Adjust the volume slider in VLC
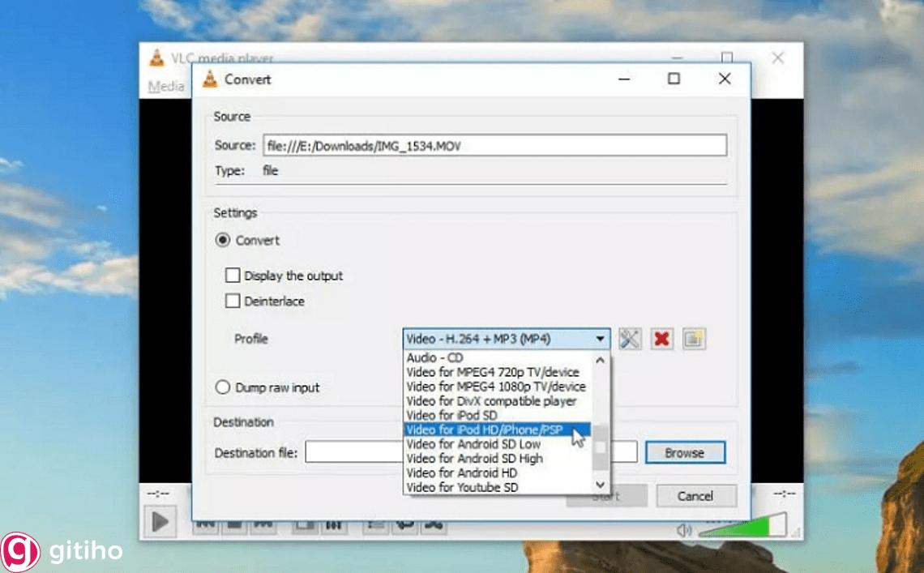Screen dimensions: 924x573 (x=746, y=525)
